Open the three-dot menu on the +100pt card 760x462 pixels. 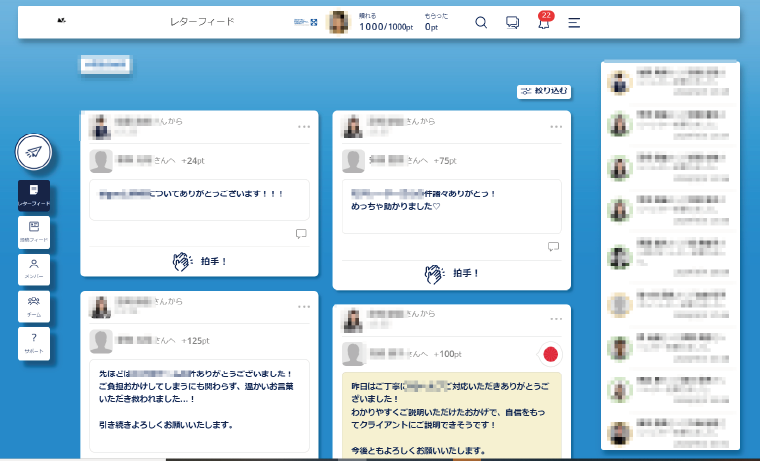tap(556, 319)
